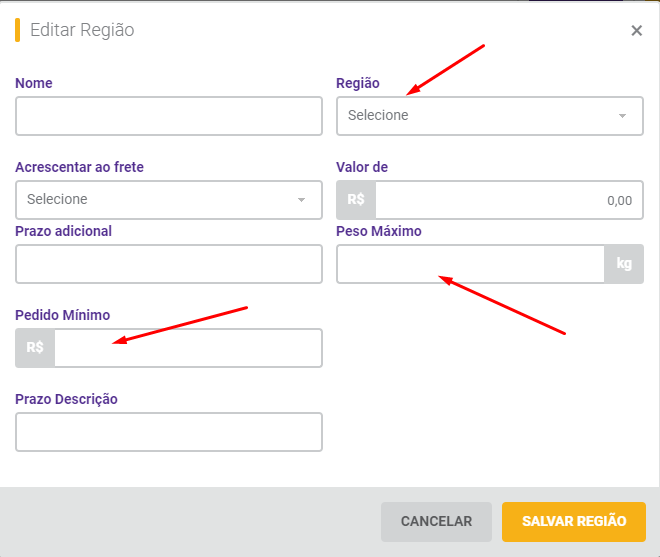The height and width of the screenshot is (557, 660).
Task: Click the SALVAR REGIÃO button
Action: [574, 522]
